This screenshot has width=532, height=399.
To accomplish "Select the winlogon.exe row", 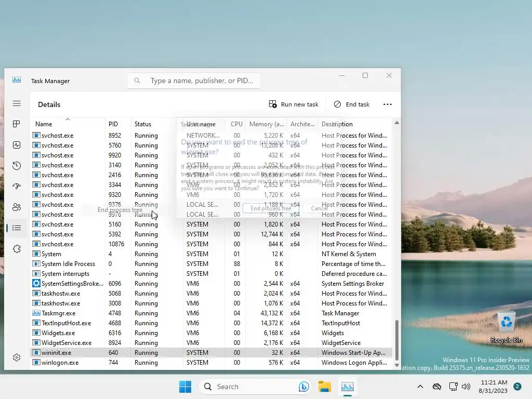I will [x=211, y=362].
